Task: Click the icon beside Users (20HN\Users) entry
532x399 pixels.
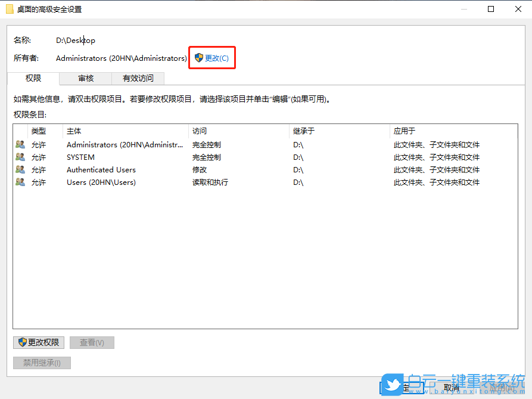Action: (20, 182)
